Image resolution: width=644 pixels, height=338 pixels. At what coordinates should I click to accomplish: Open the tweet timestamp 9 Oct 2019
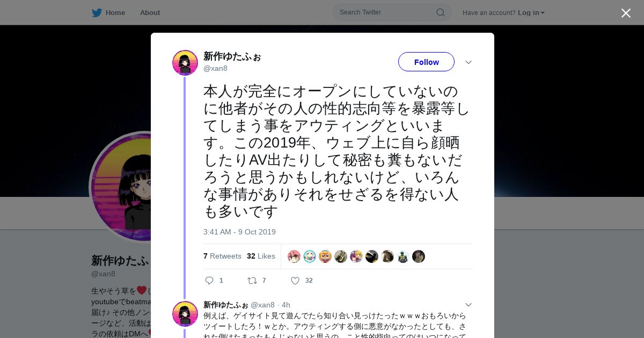[239, 232]
